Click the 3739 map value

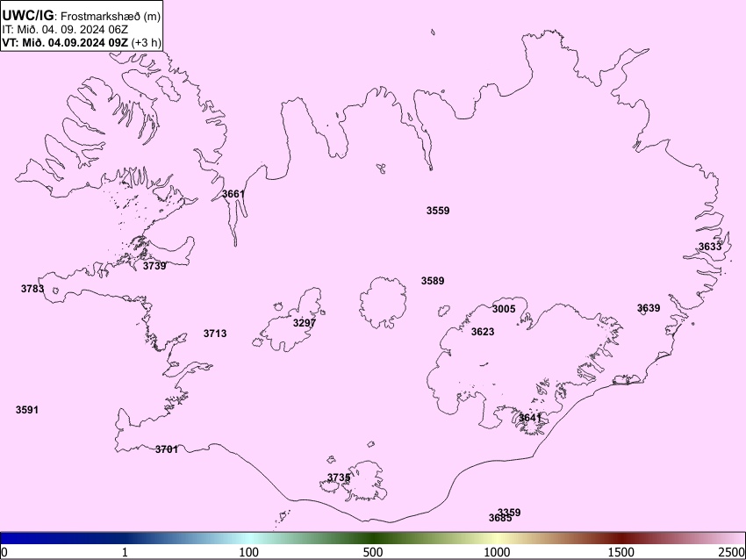coord(154,266)
